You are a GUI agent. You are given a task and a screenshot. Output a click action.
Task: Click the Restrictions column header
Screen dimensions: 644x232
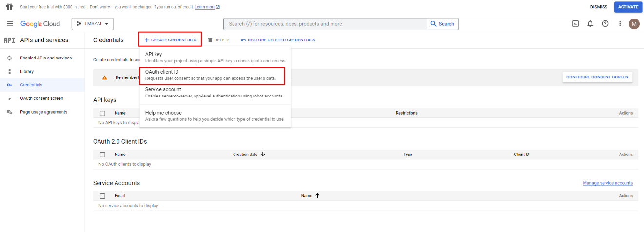point(407,113)
